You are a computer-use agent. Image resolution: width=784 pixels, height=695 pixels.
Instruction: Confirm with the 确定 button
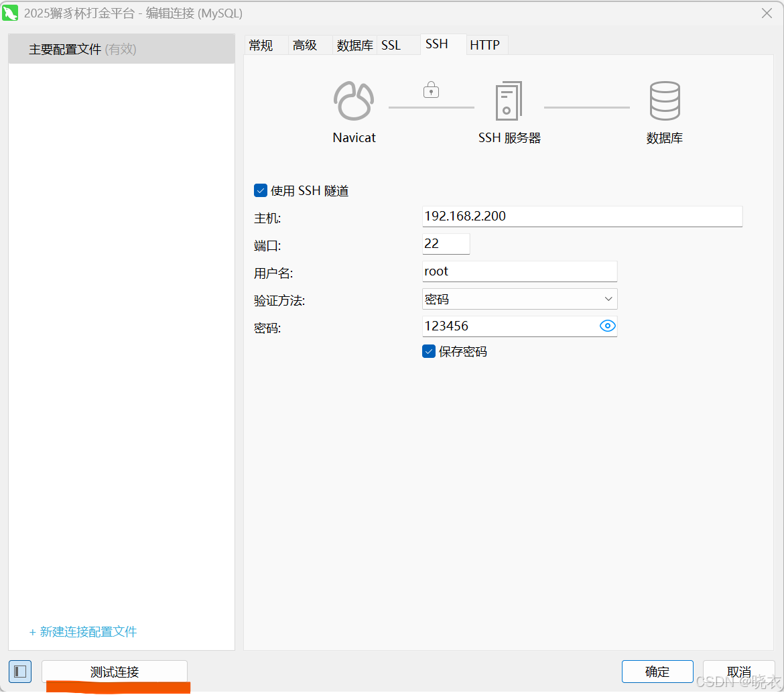point(657,672)
